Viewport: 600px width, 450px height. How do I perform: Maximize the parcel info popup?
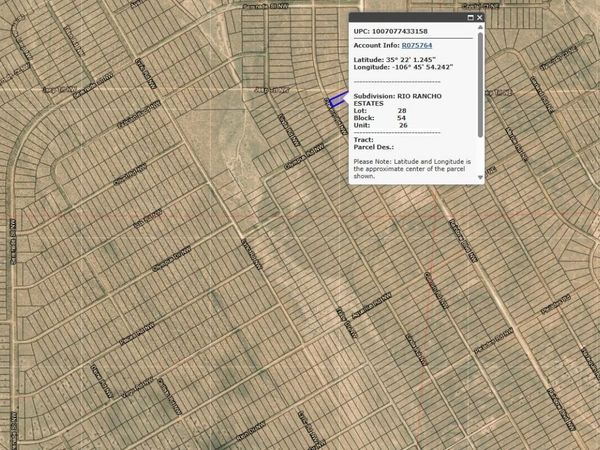470,17
